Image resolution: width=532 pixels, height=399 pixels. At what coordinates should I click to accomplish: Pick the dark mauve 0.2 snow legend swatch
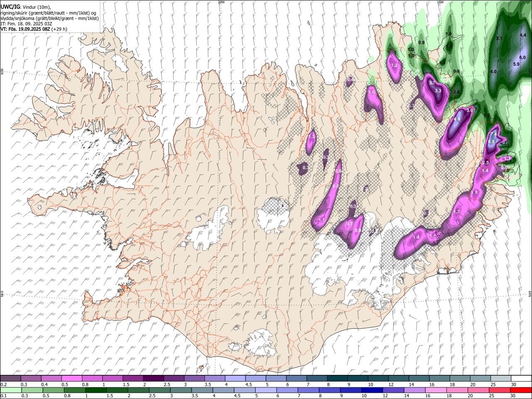click(x=10, y=379)
